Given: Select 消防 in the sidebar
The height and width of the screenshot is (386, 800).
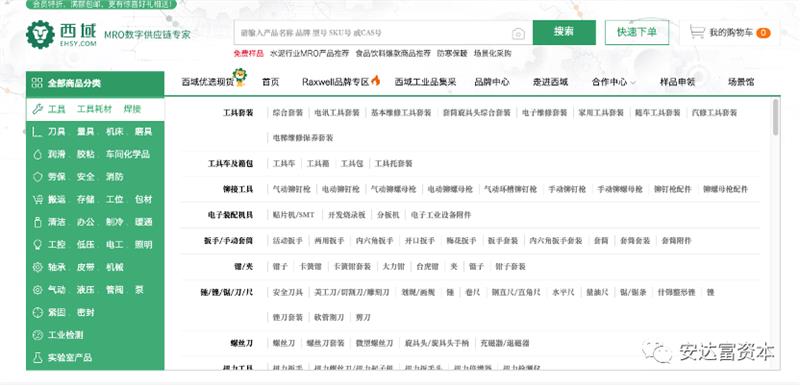Looking at the screenshot, I should (115, 177).
